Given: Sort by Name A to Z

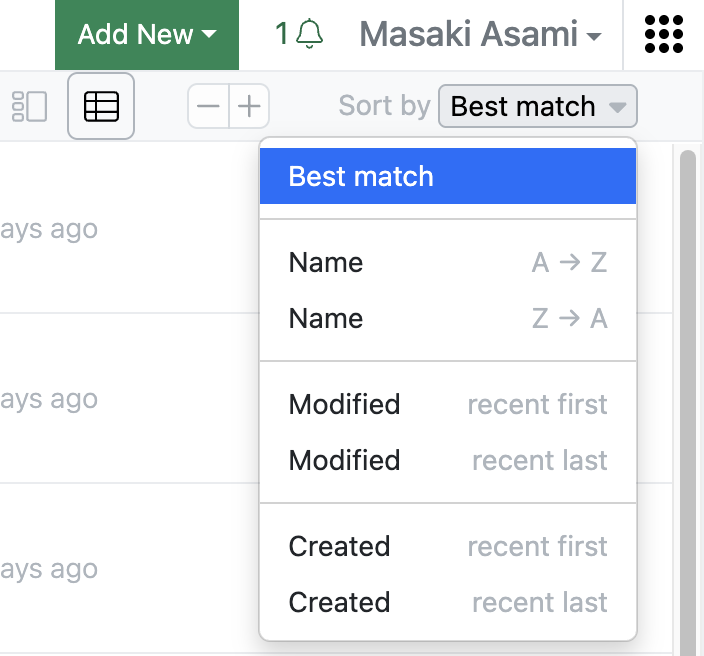Looking at the screenshot, I should pos(448,262).
